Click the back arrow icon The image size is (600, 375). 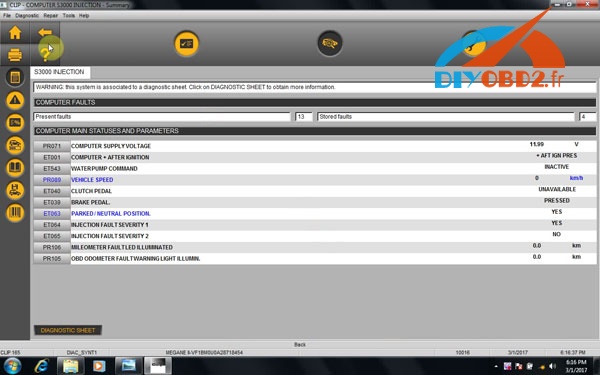pos(45,32)
